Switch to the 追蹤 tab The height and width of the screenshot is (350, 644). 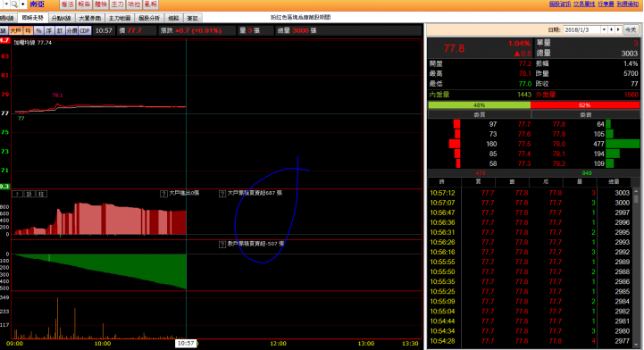174,18
